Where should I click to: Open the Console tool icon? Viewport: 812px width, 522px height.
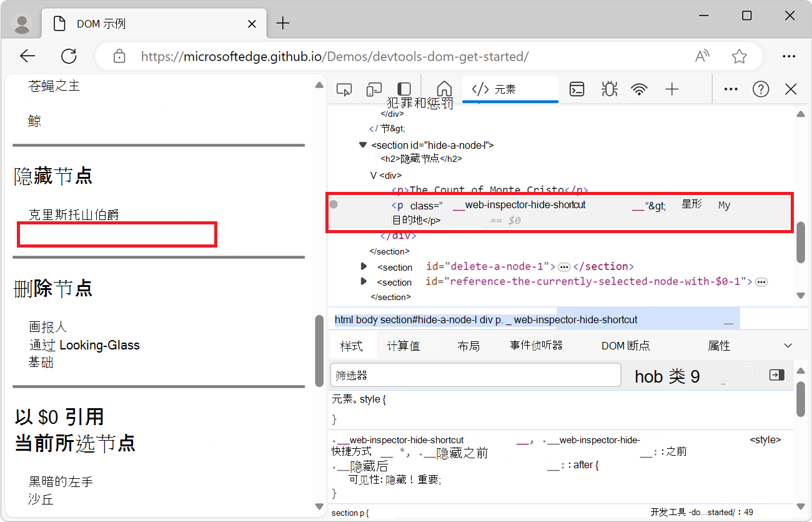point(577,89)
